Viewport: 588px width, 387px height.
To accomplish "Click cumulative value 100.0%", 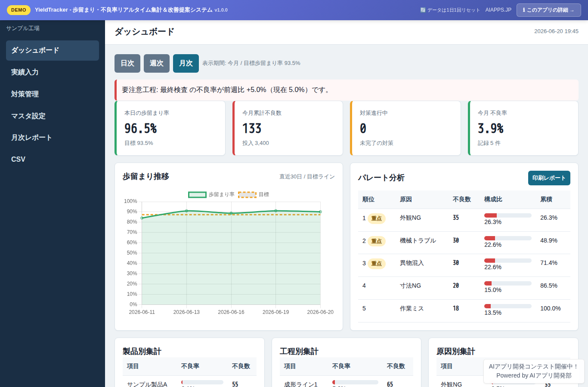I will pyautogui.click(x=551, y=308).
